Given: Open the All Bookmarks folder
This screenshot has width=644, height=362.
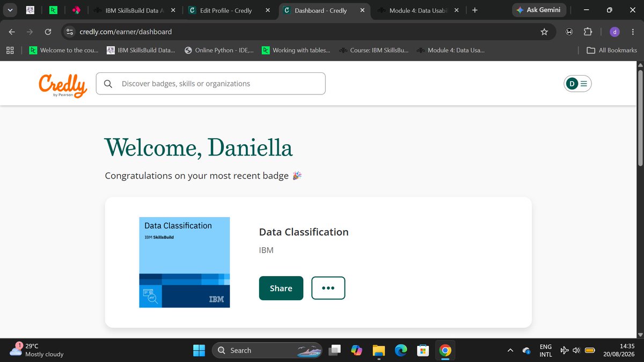Looking at the screenshot, I should 612,50.
